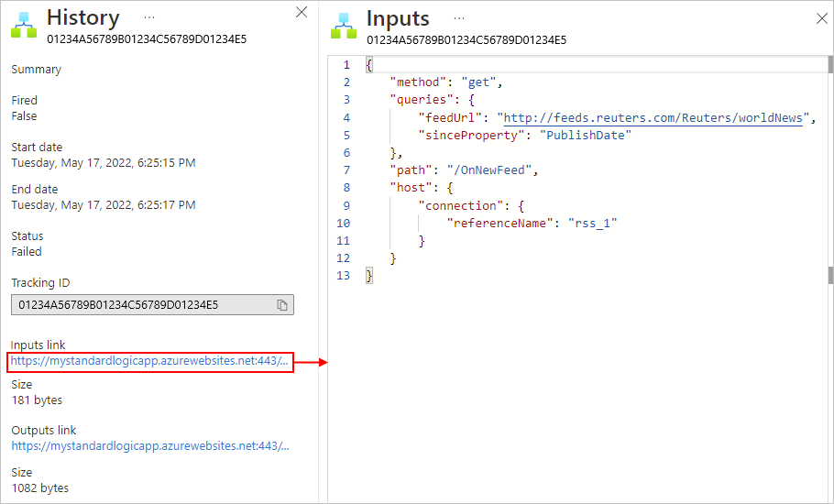Click the vertical scrollbar in the Inputs editor
This screenshot has height=504, width=834.
830,170
